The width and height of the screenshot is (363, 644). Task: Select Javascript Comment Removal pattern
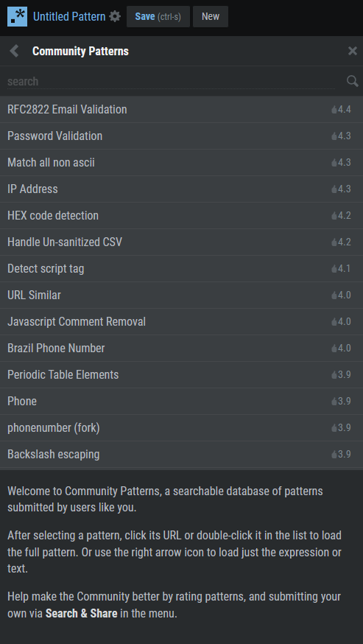point(181,321)
